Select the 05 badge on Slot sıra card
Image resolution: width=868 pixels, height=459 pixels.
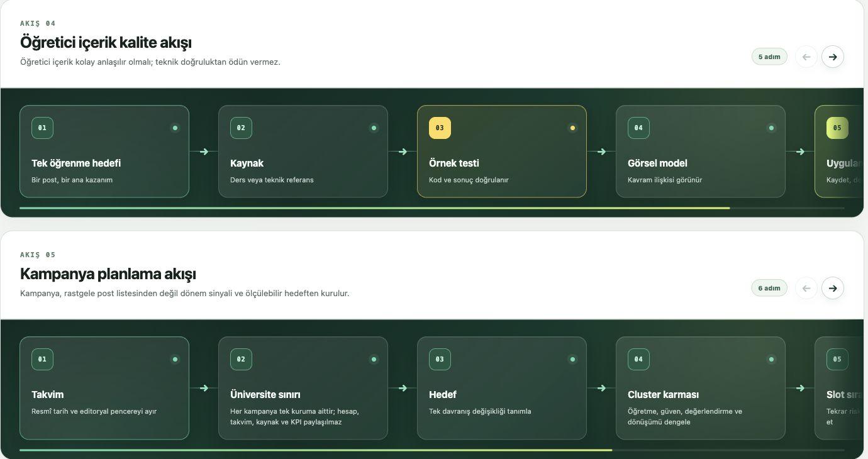point(837,359)
